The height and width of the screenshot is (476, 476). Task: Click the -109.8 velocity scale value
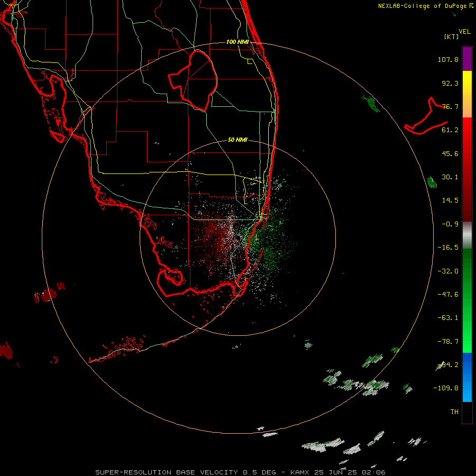446,388
